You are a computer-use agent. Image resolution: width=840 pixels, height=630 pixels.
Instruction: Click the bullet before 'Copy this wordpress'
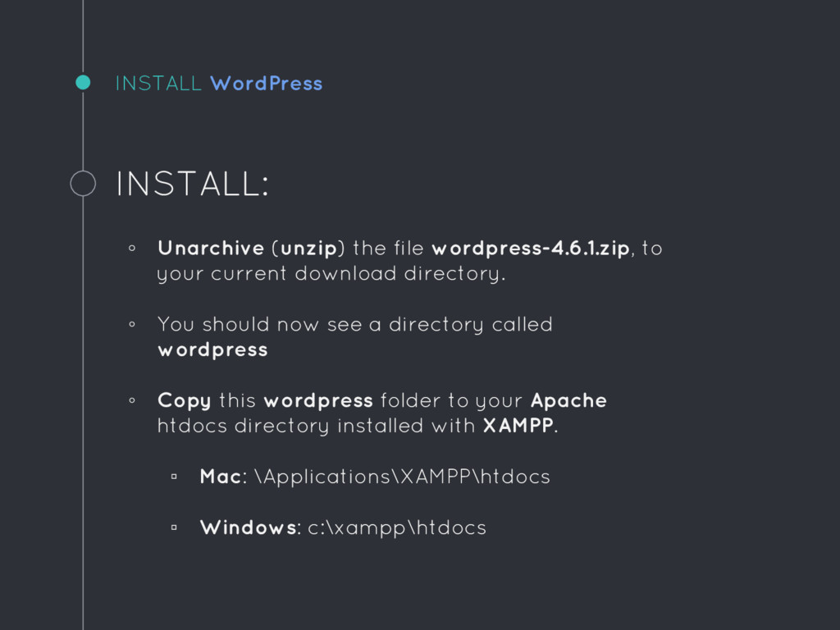click(x=132, y=400)
